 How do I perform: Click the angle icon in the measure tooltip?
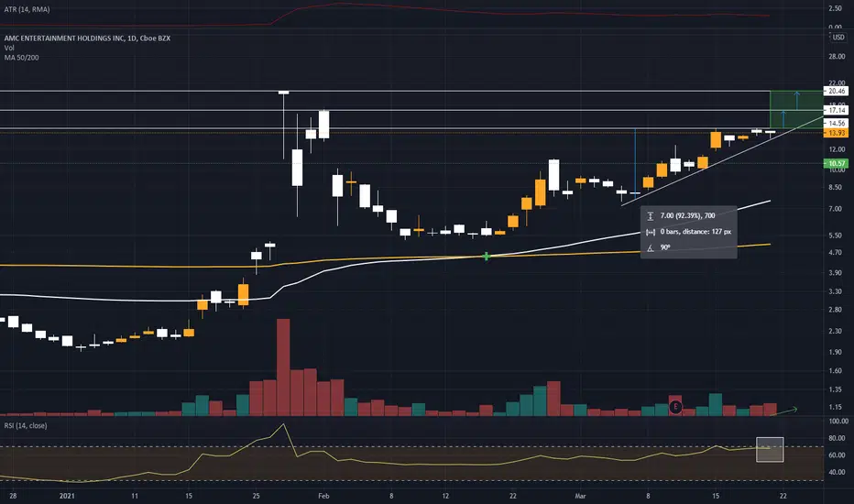coord(651,248)
